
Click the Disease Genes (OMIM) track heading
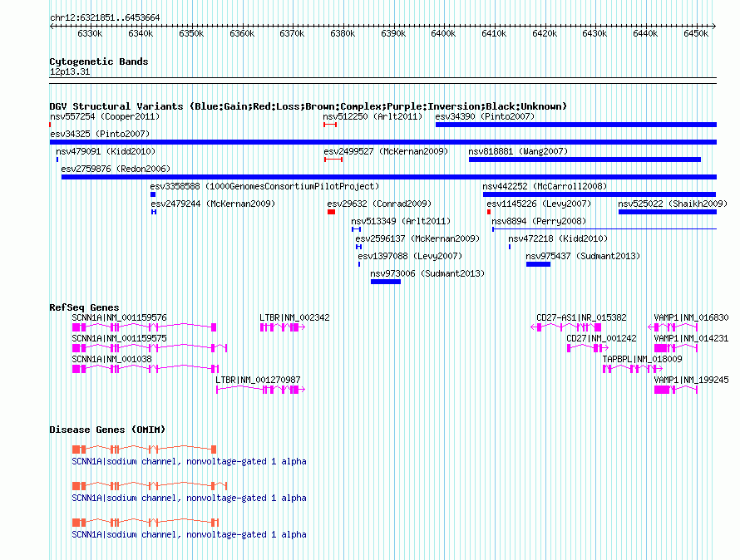coord(107,430)
